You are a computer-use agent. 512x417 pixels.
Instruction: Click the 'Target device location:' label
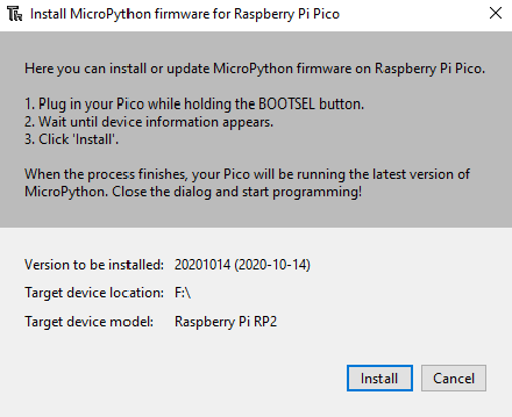pyautogui.click(x=94, y=293)
